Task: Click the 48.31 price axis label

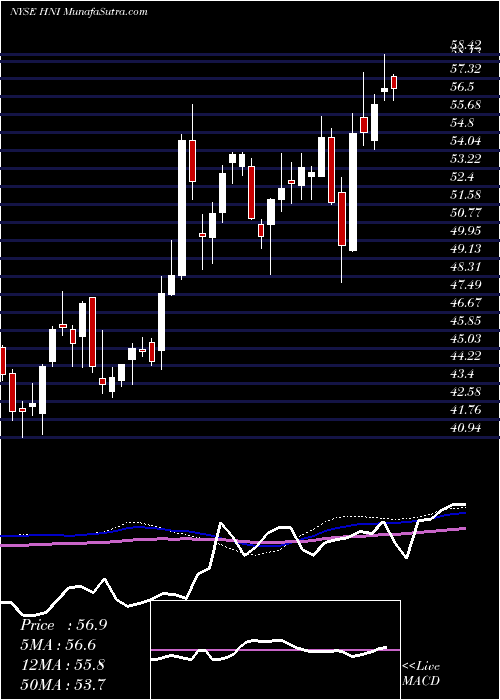Action: tap(466, 267)
